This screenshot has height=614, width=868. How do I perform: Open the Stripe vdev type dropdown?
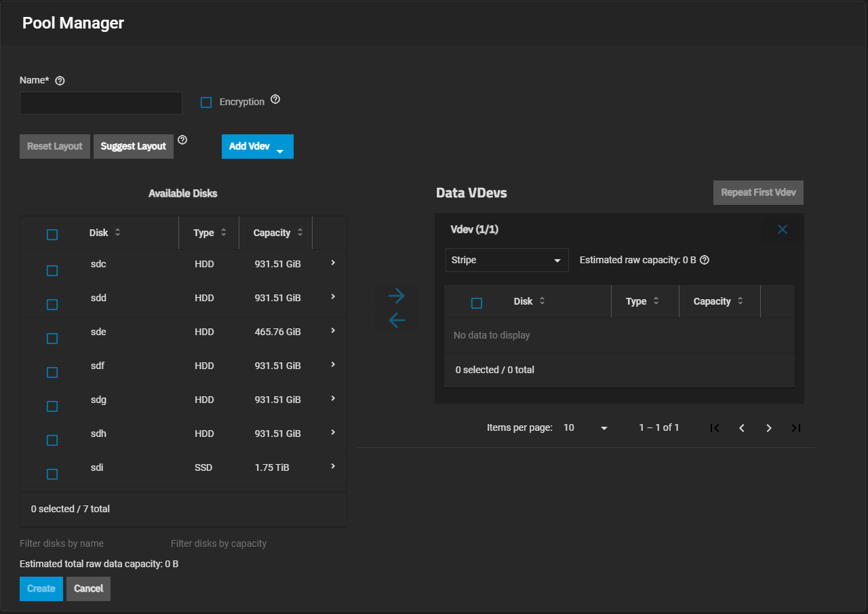coord(507,260)
